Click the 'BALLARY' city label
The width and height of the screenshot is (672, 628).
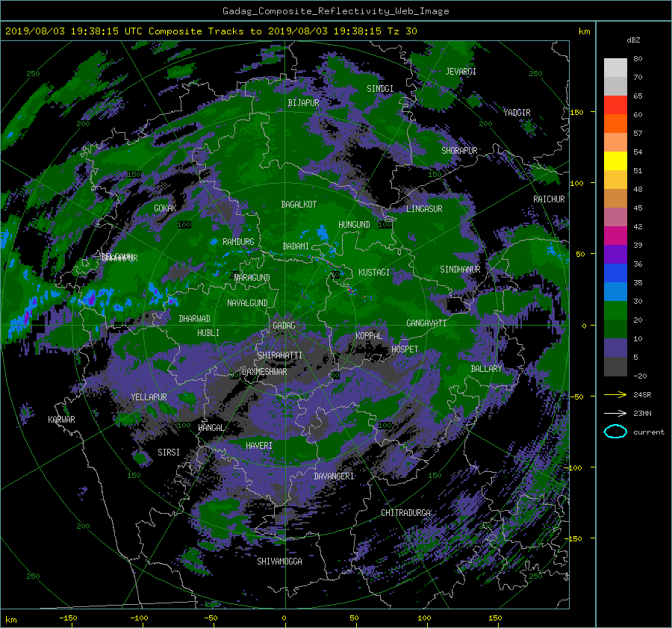(486, 368)
